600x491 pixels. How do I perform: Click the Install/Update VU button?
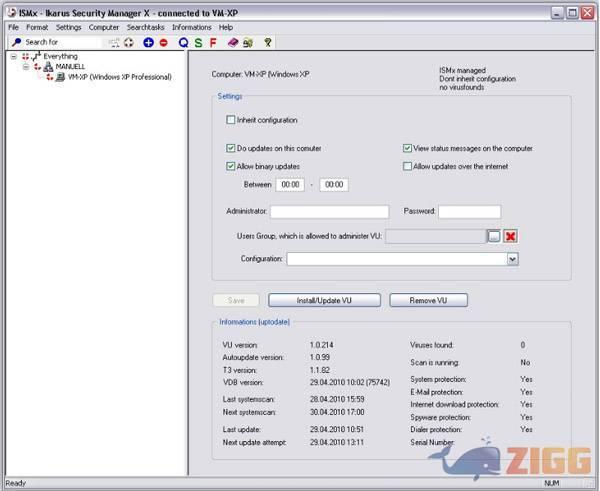click(x=324, y=300)
